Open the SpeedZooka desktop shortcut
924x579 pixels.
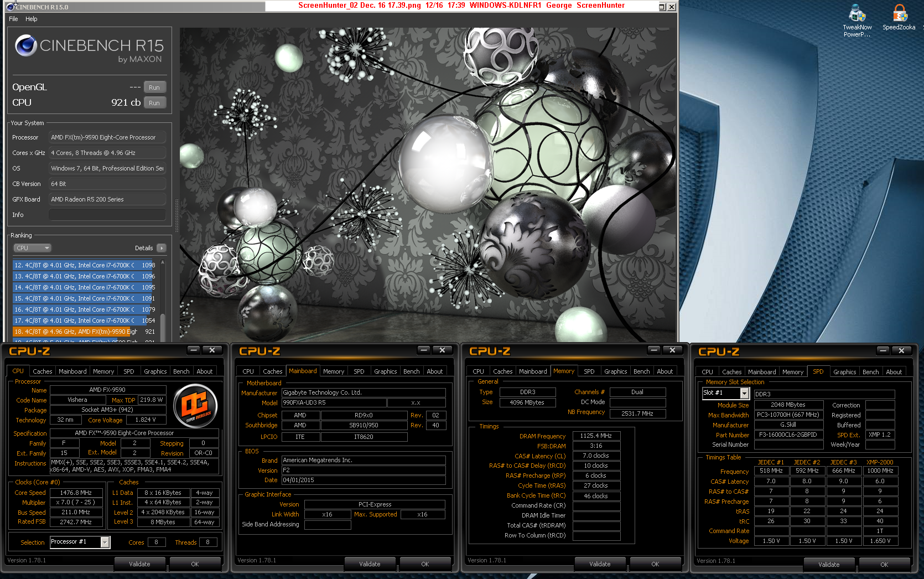click(899, 17)
